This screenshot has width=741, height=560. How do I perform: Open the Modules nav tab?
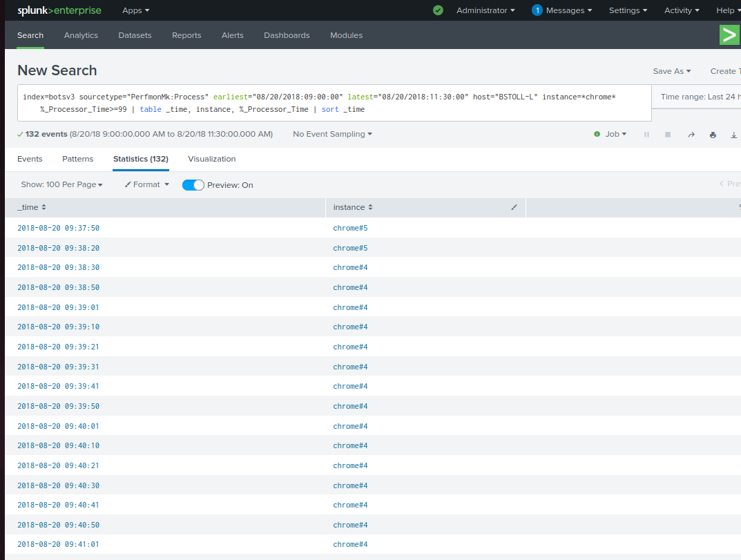click(346, 35)
